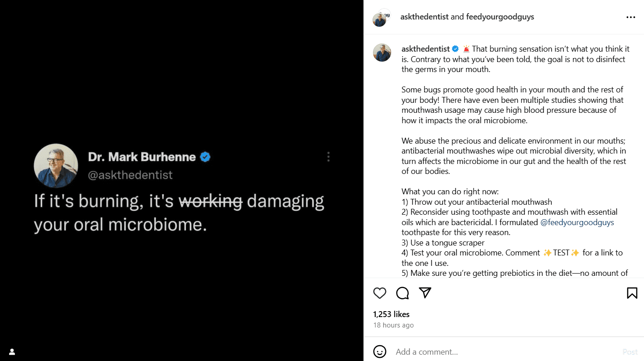
Task: Open emoji picker smiley icon
Action: 380,351
